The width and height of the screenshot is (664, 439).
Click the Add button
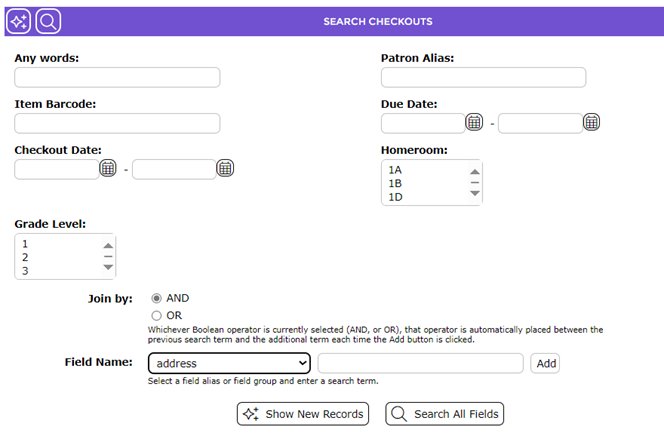(545, 363)
